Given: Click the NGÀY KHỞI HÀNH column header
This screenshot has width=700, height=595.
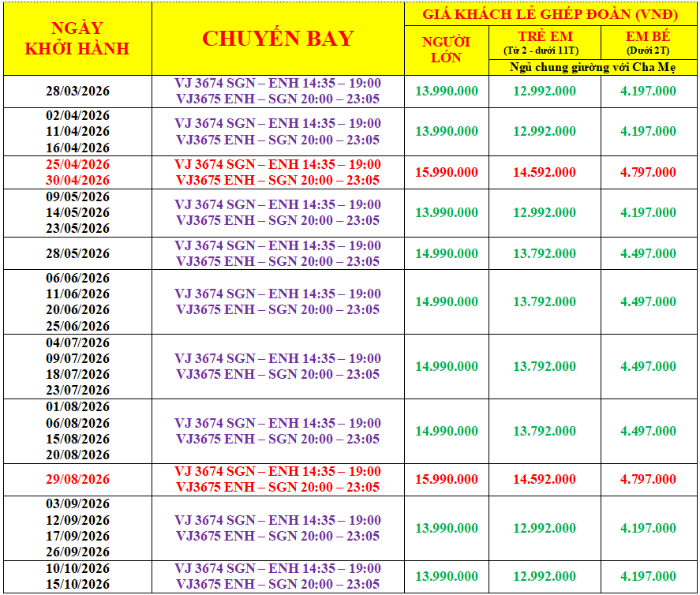Looking at the screenshot, I should (77, 39).
